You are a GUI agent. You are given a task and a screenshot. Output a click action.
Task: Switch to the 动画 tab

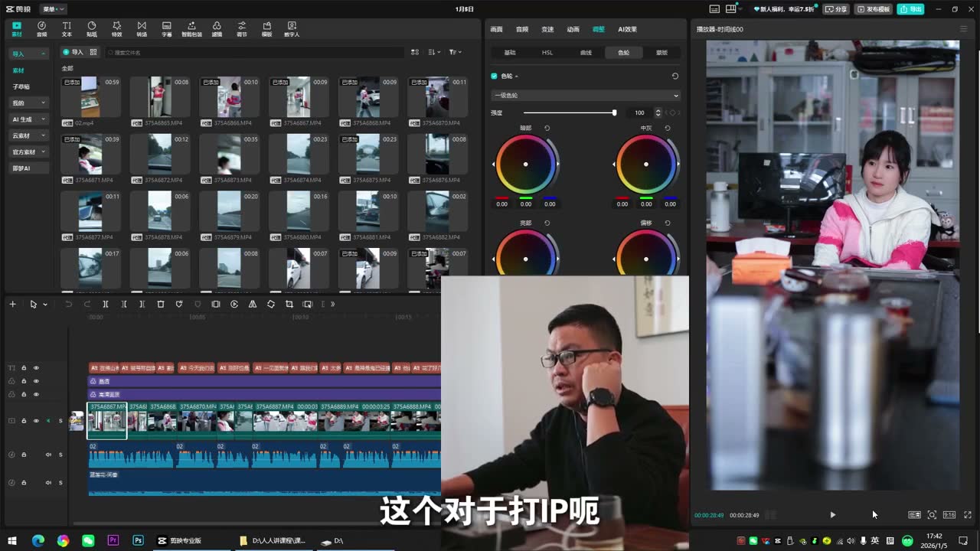click(x=573, y=29)
